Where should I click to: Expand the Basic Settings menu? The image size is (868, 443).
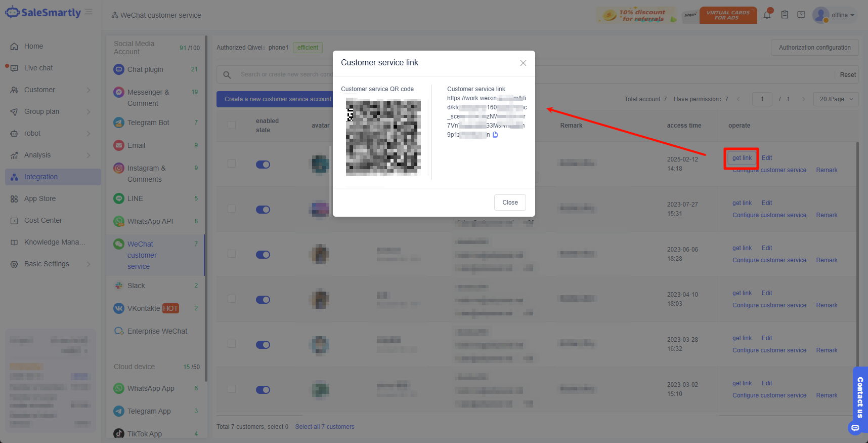pyautogui.click(x=53, y=264)
